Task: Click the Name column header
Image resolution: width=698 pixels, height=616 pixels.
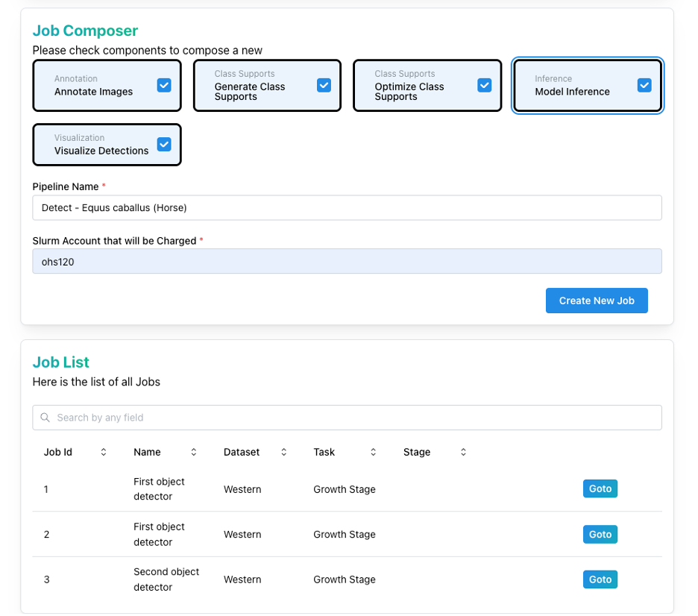Action: click(x=147, y=452)
